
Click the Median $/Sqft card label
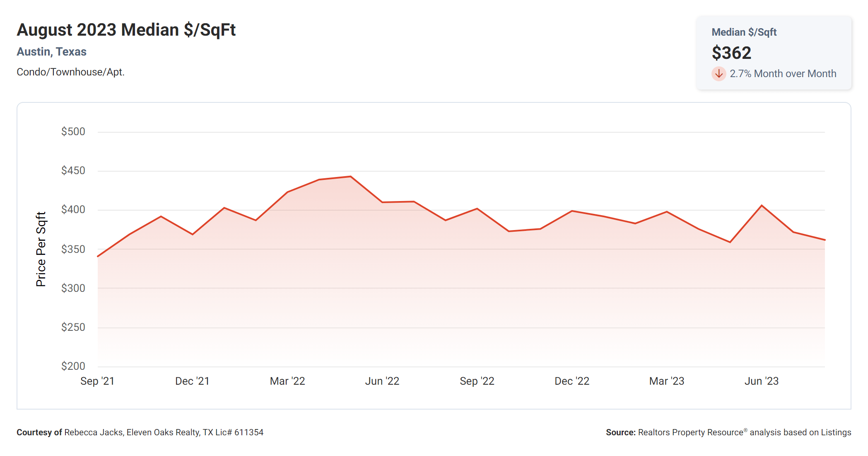click(x=744, y=32)
